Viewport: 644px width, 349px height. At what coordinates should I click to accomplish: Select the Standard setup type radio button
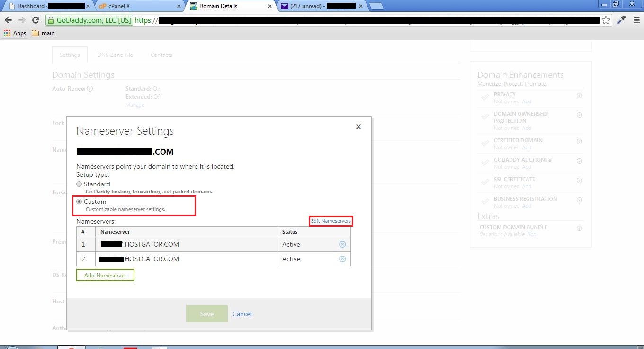pyautogui.click(x=79, y=184)
